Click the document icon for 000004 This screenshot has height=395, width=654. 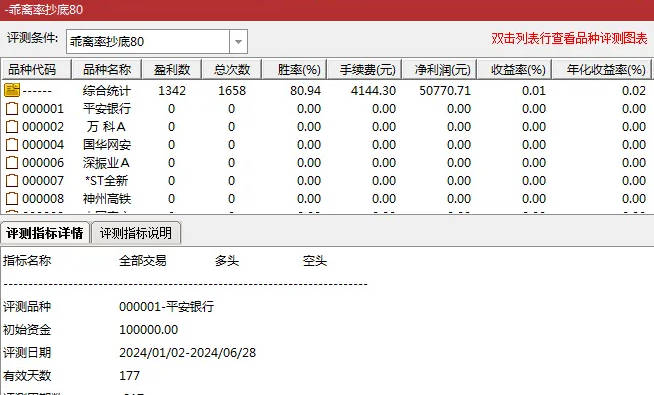tap(12, 144)
